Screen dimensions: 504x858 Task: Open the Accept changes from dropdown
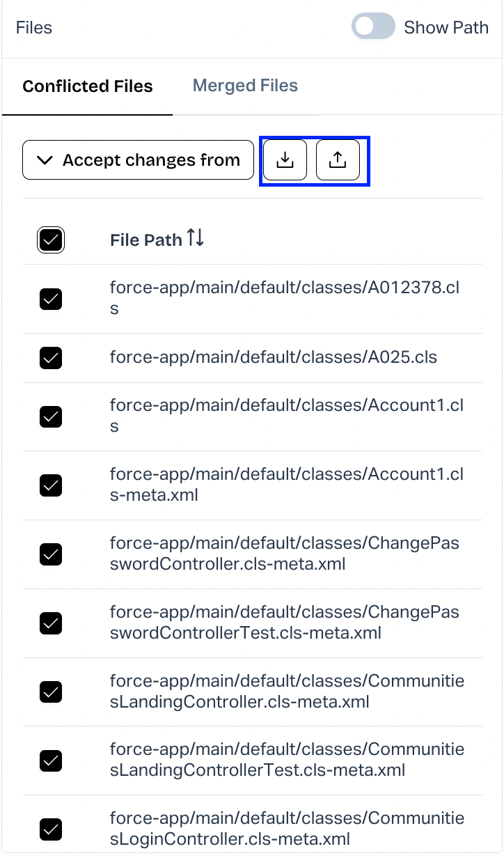pyautogui.click(x=138, y=160)
